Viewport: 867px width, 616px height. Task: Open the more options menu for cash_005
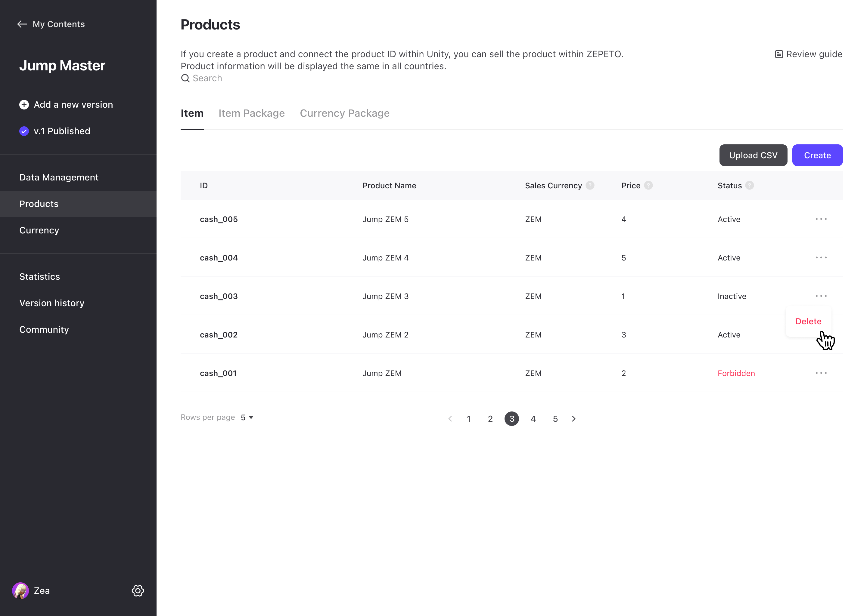click(821, 219)
